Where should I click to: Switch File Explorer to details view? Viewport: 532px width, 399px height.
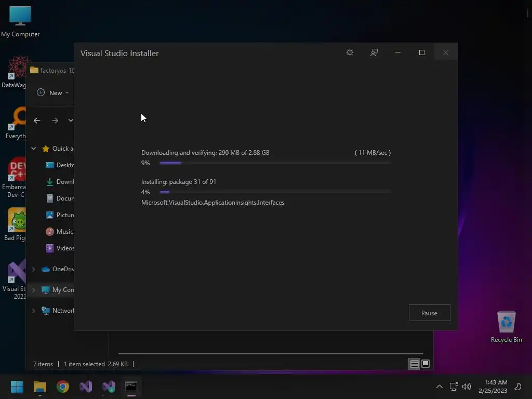[414, 364]
